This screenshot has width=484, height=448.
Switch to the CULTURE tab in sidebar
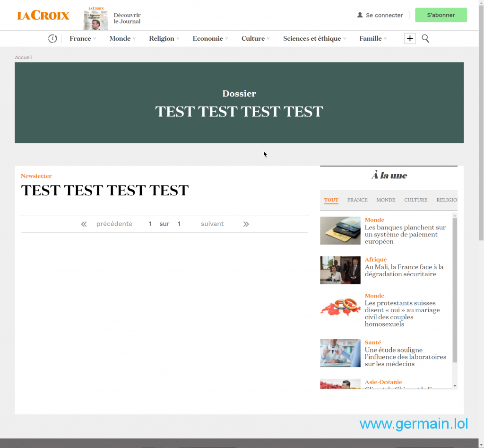415,200
